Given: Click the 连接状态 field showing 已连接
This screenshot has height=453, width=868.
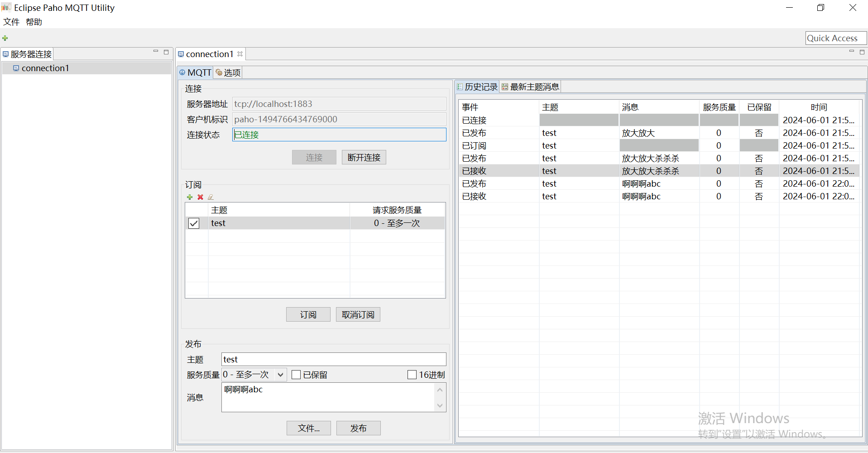Looking at the screenshot, I should [339, 135].
